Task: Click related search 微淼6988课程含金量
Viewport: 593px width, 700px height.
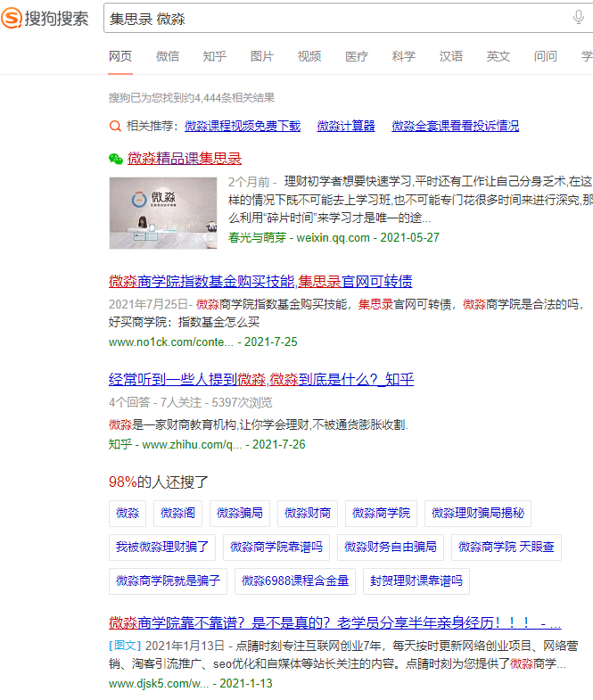Action: (295, 581)
